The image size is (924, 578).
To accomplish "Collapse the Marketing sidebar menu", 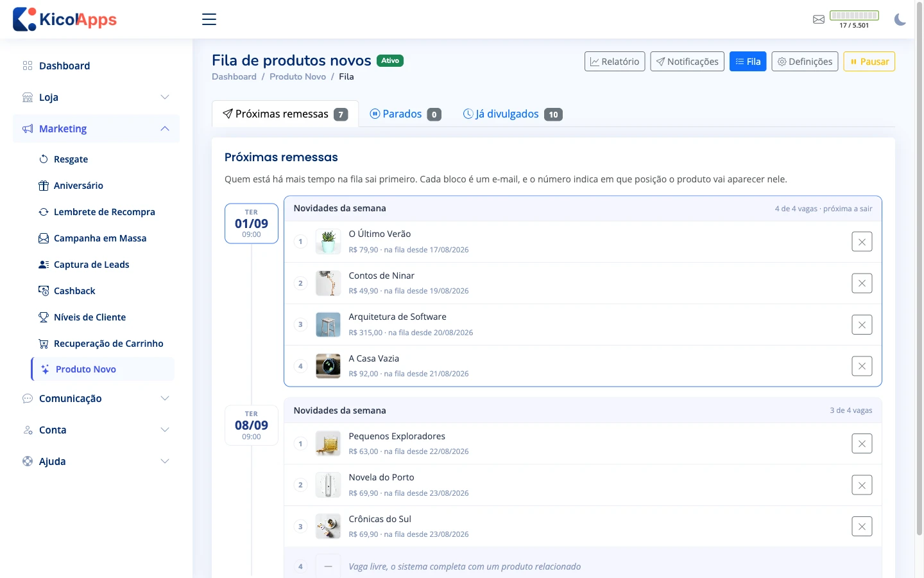I will click(96, 128).
